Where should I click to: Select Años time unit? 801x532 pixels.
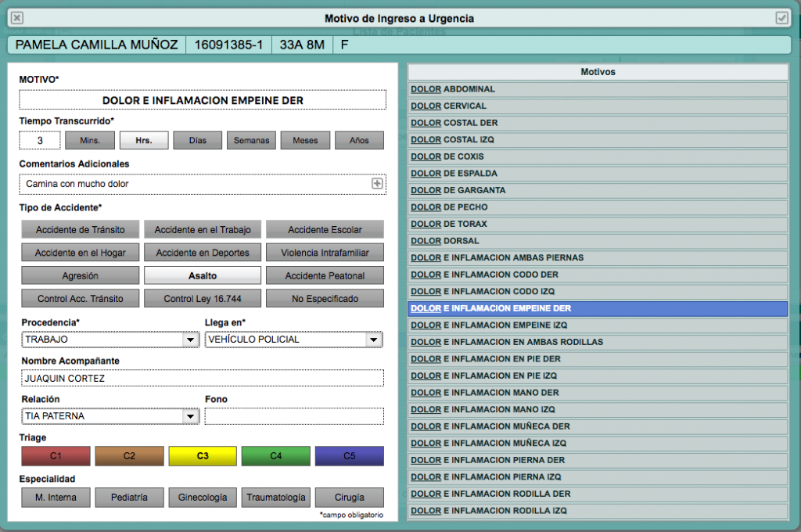[x=359, y=140]
